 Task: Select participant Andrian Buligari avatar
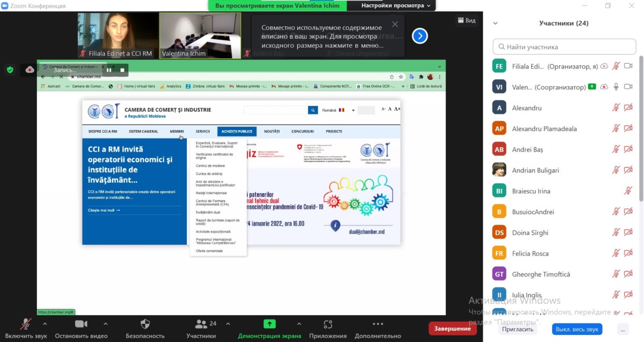[x=499, y=170]
